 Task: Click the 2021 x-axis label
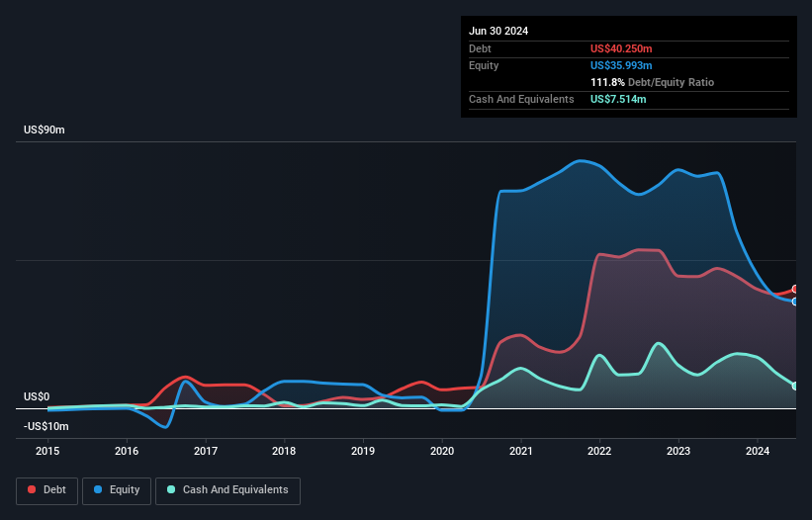pyautogui.click(x=521, y=451)
